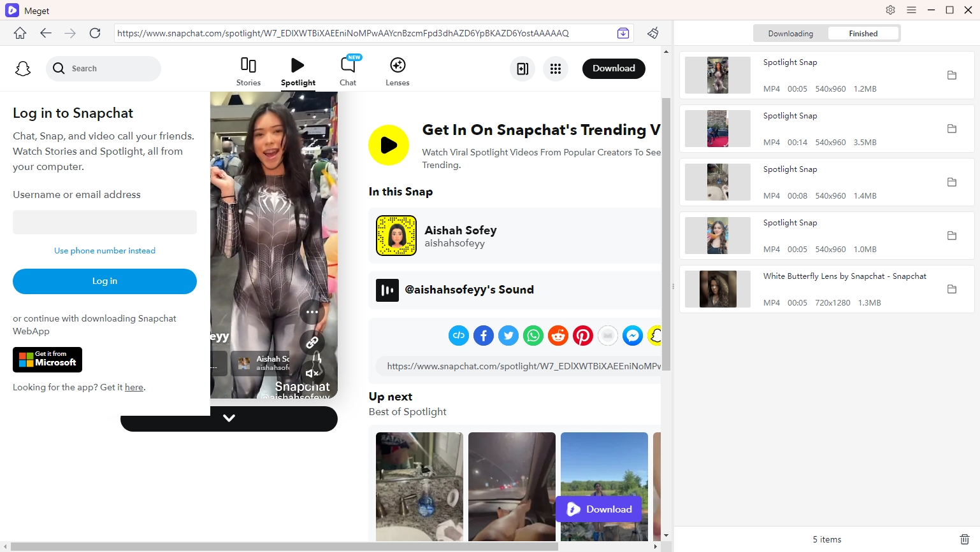Click the brush clean icon beside address bar

click(653, 33)
